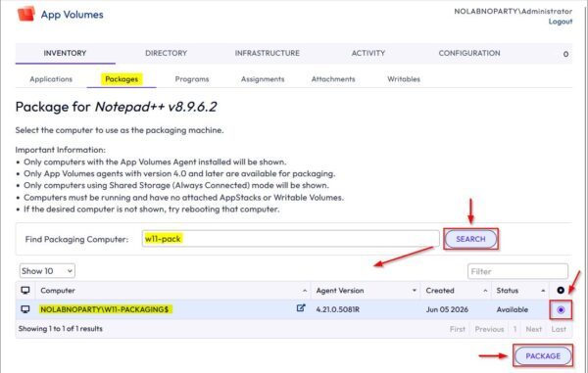Open the CONFIGURATION tab
Image resolution: width=588 pixels, height=373 pixels.
pos(469,53)
